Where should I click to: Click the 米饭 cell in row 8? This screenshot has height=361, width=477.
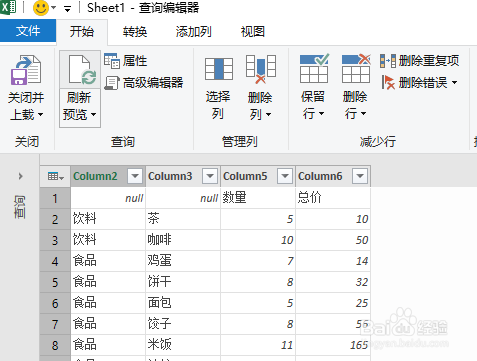tap(183, 345)
